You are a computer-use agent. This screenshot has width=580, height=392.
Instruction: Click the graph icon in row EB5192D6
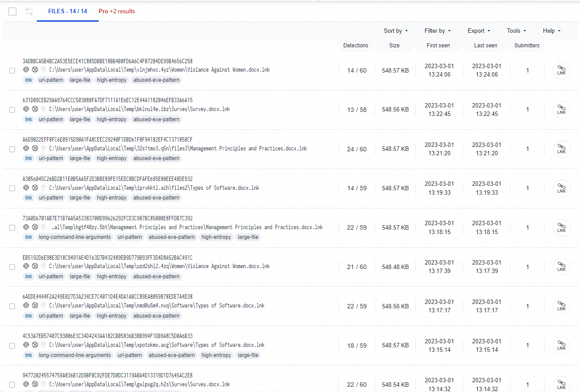click(35, 266)
